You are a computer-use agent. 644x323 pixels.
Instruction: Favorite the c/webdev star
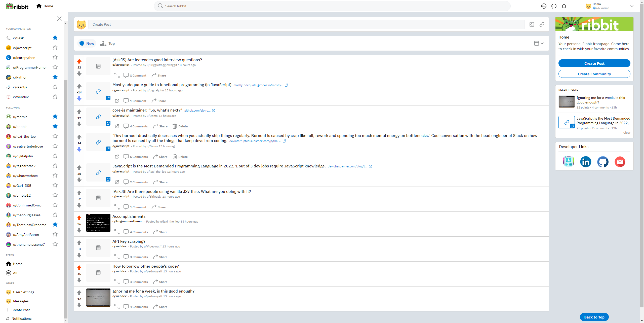point(55,97)
